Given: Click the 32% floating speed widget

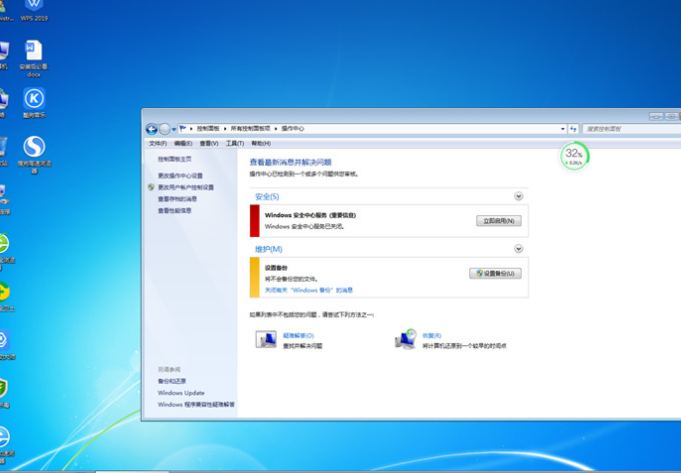Looking at the screenshot, I should point(574,155).
